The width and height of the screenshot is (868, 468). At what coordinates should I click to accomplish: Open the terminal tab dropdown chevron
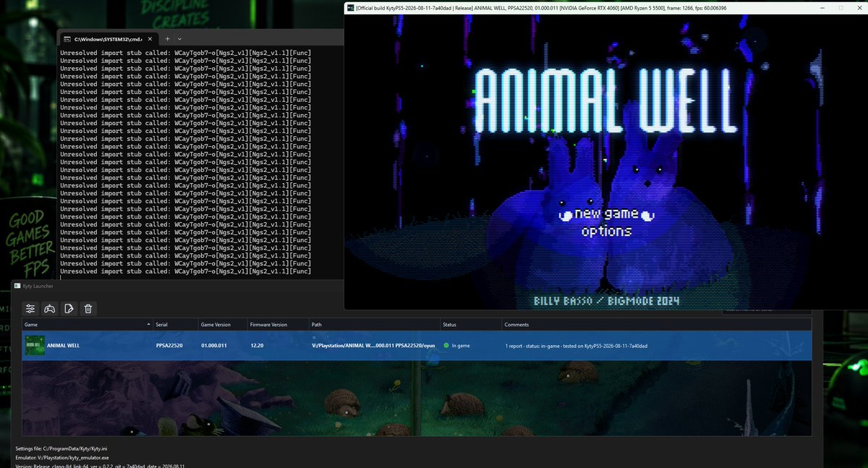179,38
